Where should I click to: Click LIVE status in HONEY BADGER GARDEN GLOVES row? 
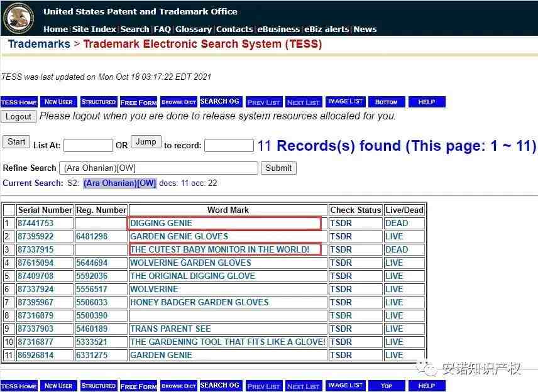click(x=394, y=302)
